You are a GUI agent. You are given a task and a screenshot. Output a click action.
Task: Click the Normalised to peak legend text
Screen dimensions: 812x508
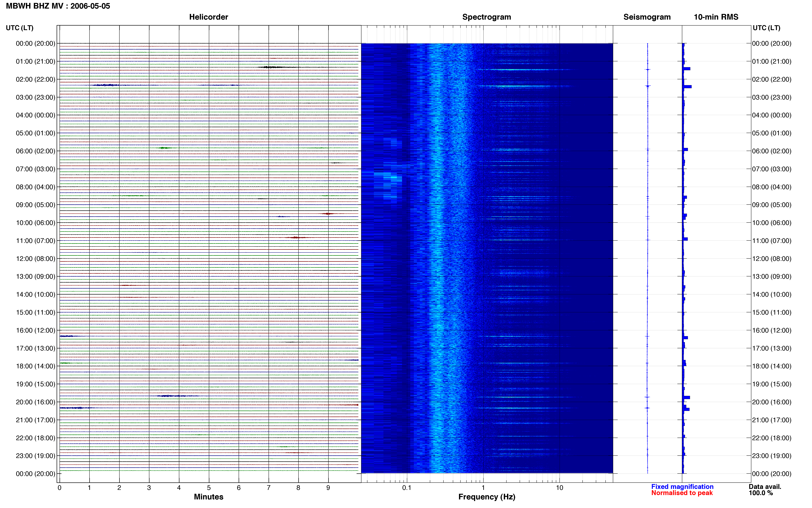(x=682, y=493)
